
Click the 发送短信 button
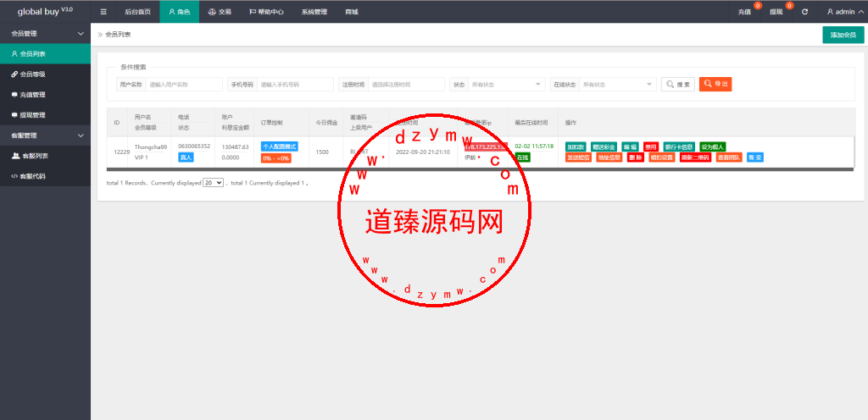click(x=578, y=157)
